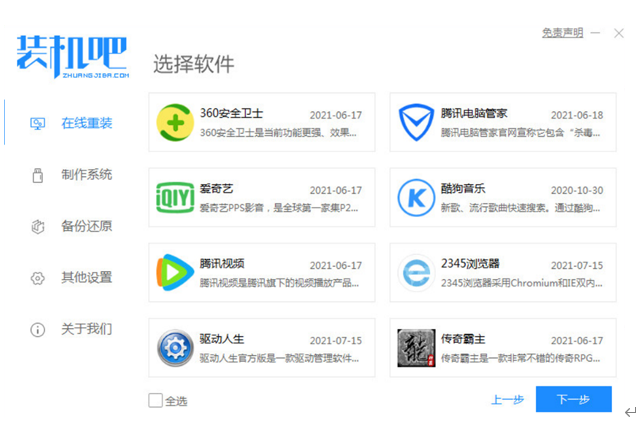Go back with the 上一步 link
Image resolution: width=643 pixels, height=425 pixels.
click(x=508, y=399)
